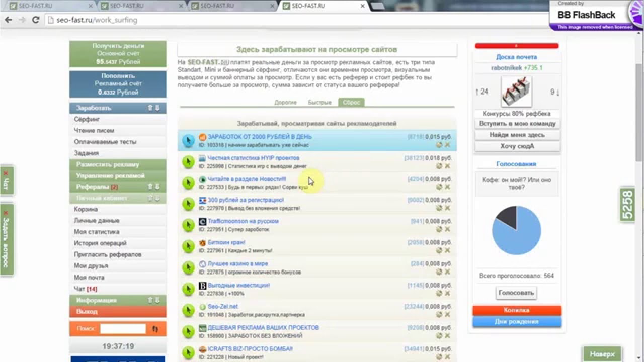Image resolution: width=644 pixels, height=362 pixels.
Task: Click green cursor icon beside Seo-Zel.net
Action: tap(188, 310)
